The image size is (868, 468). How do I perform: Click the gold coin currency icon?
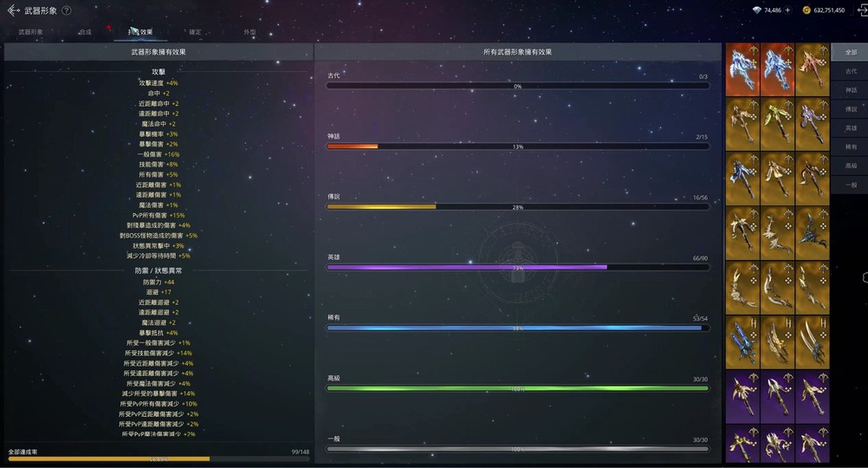coord(806,10)
